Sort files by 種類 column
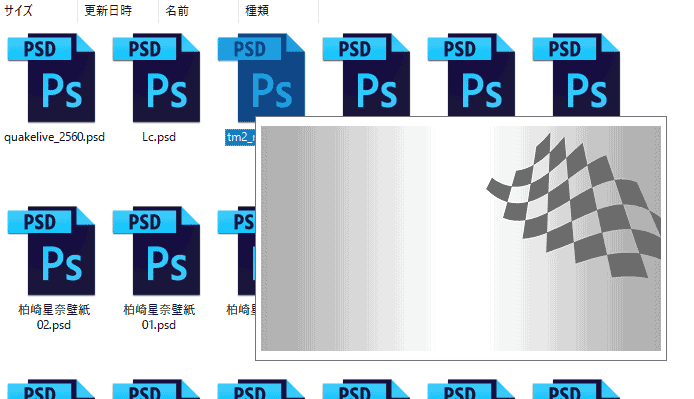694x399 pixels. tap(257, 11)
